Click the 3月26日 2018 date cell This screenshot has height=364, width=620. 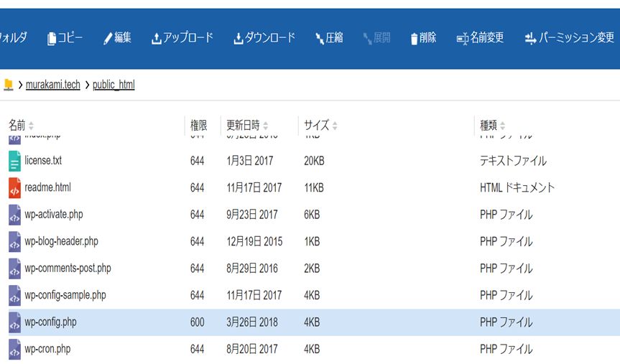pos(252,322)
